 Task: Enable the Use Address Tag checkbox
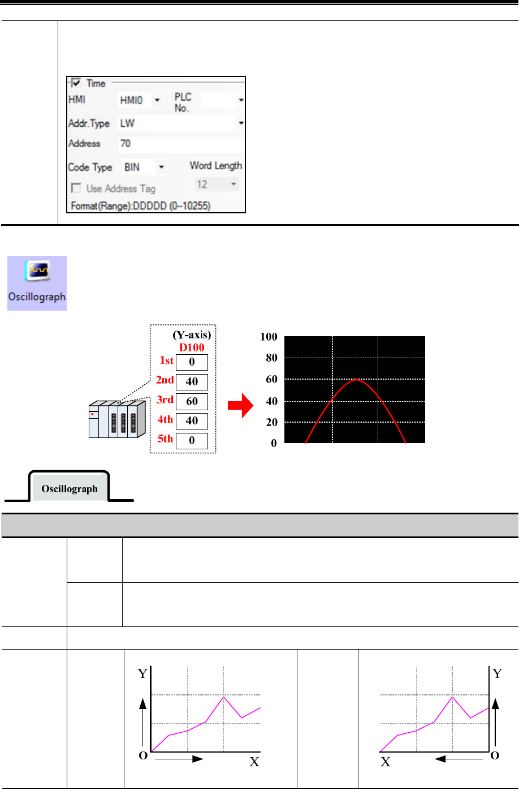tap(76, 188)
